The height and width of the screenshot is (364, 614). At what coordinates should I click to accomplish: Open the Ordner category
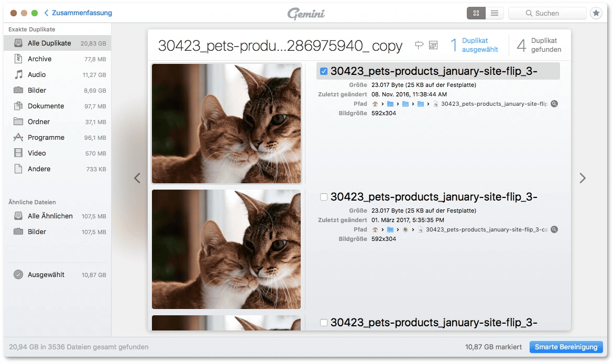[57, 122]
